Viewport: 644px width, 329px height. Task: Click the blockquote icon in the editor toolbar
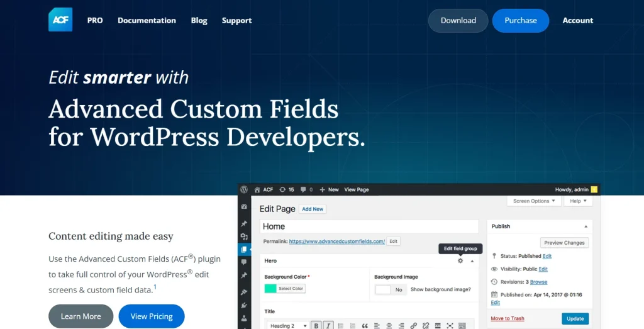[365, 326]
